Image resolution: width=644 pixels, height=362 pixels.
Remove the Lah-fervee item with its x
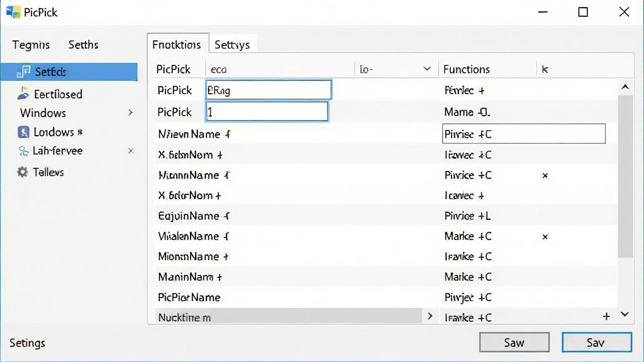131,151
